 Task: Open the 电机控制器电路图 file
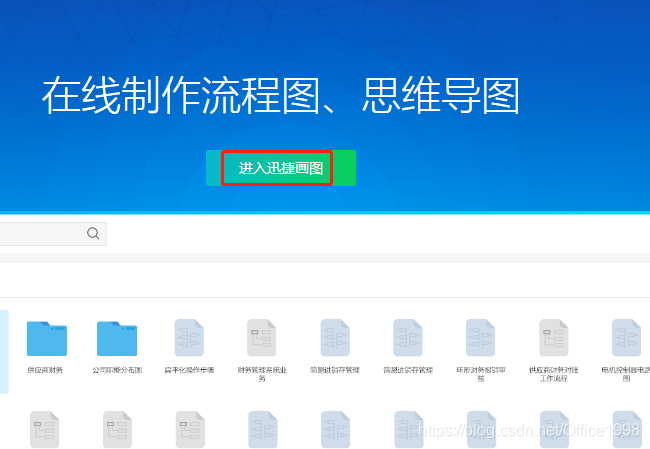(x=626, y=338)
